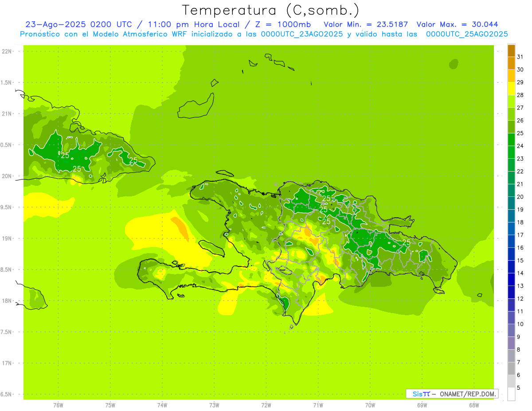Click the '23-Ago-2025 0200 UTC' date text

(81, 24)
